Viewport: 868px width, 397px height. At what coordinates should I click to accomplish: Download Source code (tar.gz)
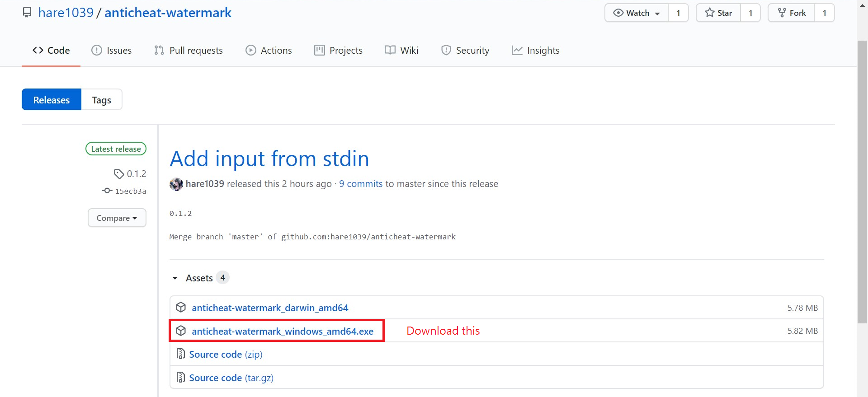(x=231, y=378)
